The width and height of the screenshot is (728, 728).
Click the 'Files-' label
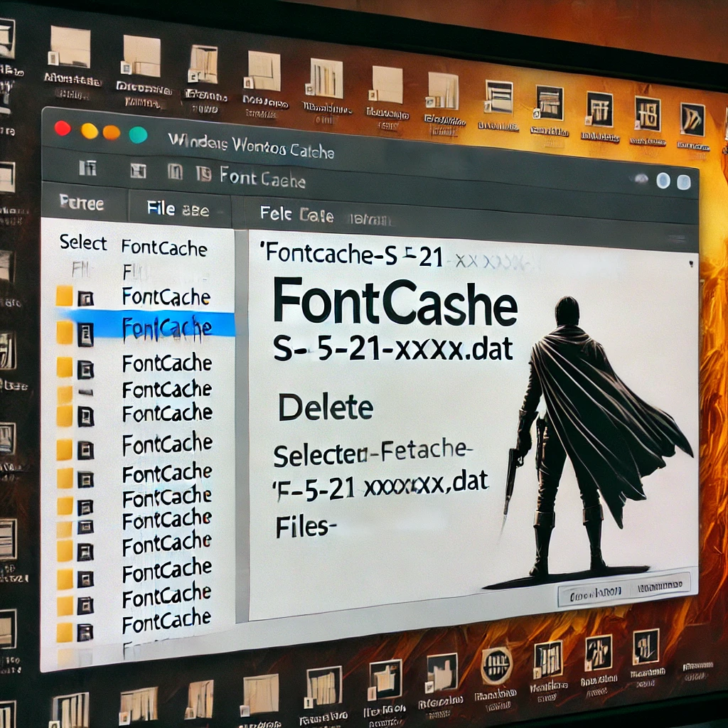point(306,527)
